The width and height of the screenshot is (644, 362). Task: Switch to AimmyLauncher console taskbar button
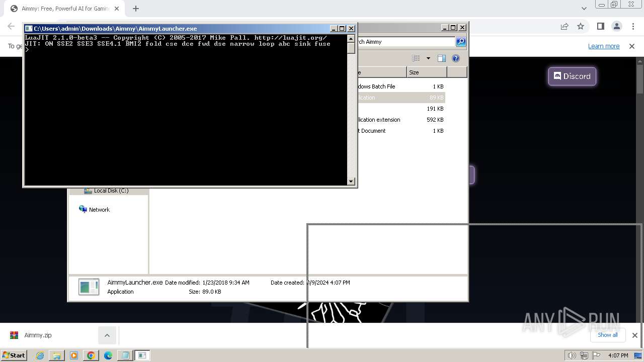pyautogui.click(x=142, y=355)
